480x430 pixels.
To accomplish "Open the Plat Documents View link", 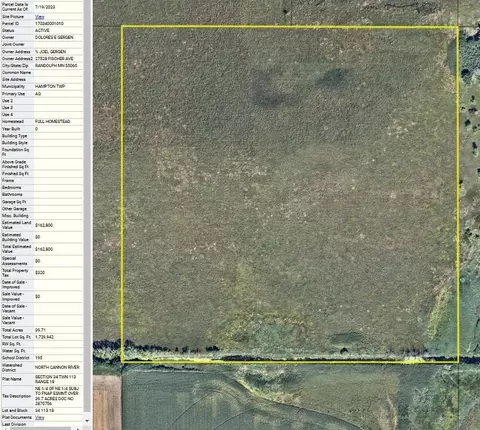I will coord(40,417).
